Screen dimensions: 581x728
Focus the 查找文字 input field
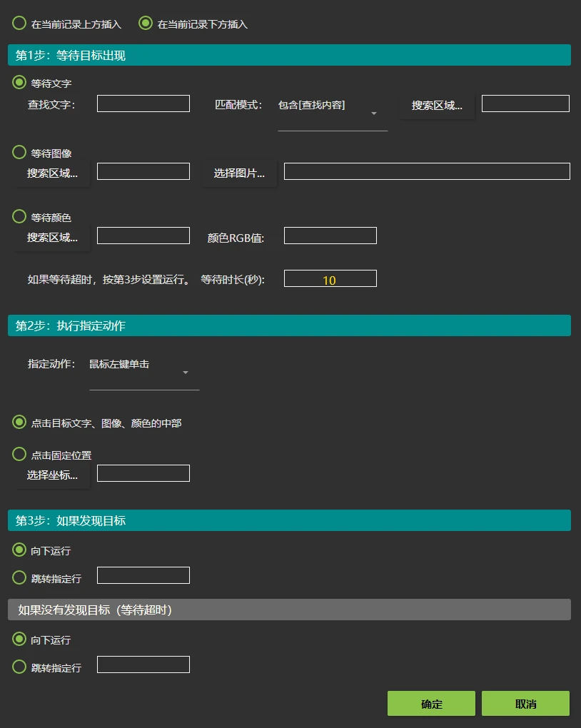pyautogui.click(x=143, y=104)
